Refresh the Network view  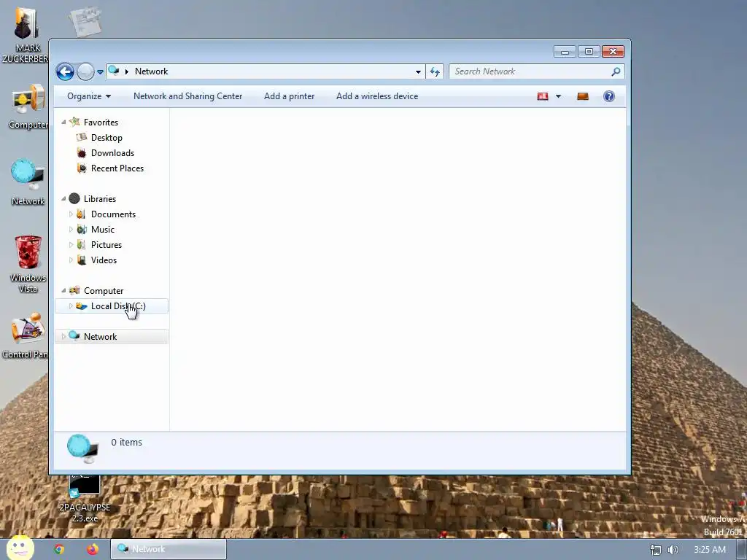(x=435, y=72)
